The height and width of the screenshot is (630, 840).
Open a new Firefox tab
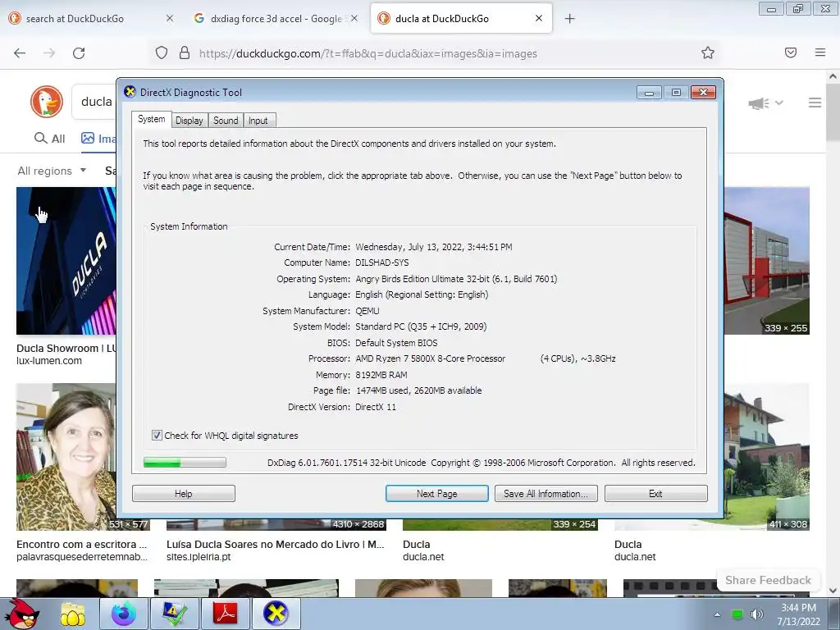pyautogui.click(x=569, y=19)
